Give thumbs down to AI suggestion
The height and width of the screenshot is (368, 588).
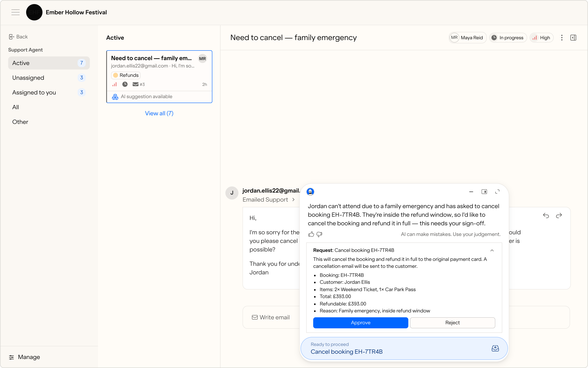coord(320,234)
